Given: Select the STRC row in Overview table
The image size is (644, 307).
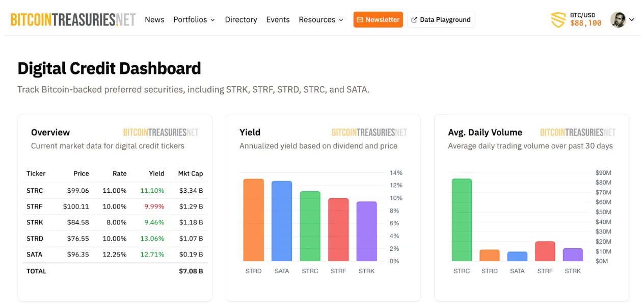Looking at the screenshot, I should point(115,191).
